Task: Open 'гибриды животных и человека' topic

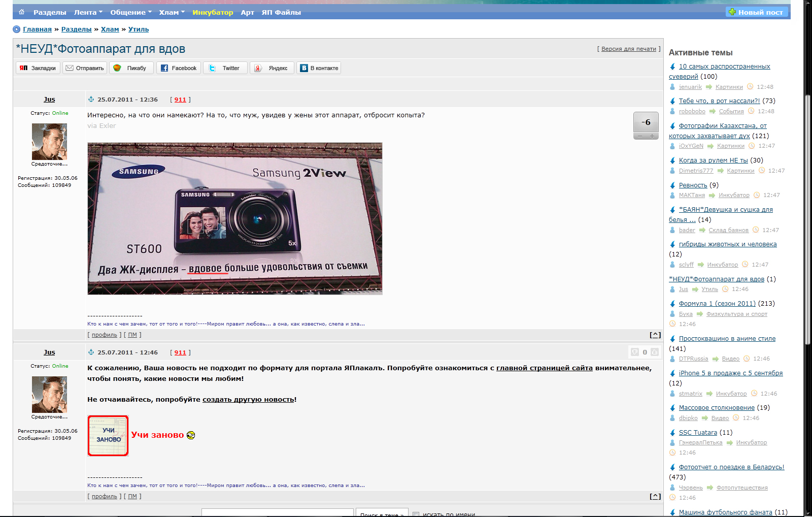Action: click(728, 244)
